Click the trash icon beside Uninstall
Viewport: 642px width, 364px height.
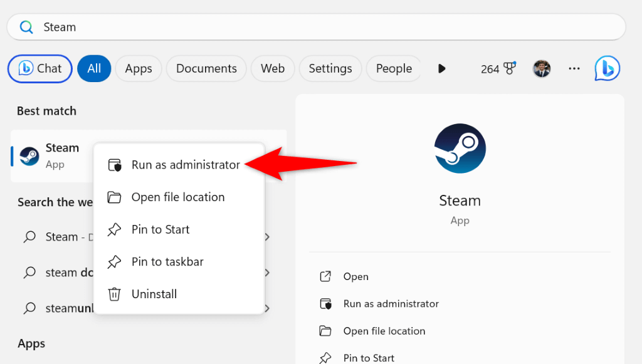pyautogui.click(x=114, y=294)
